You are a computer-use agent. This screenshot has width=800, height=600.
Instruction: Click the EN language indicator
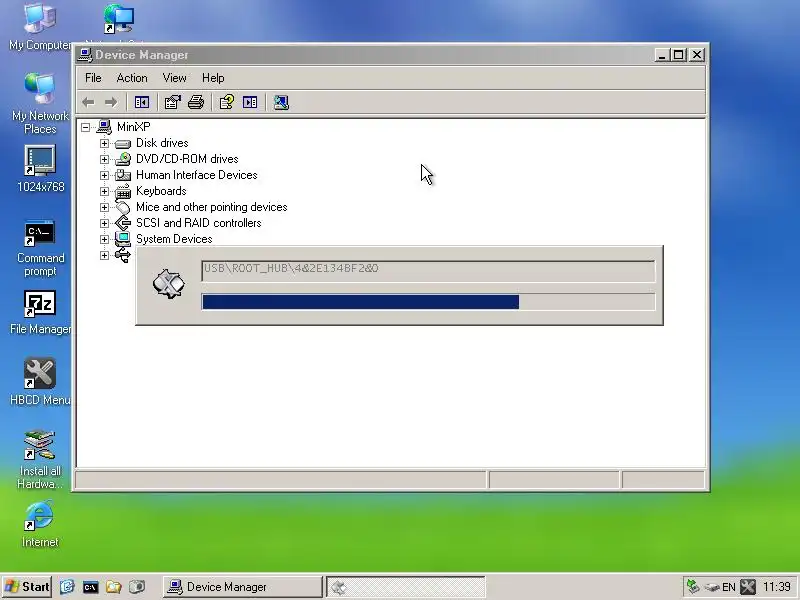[x=729, y=587]
